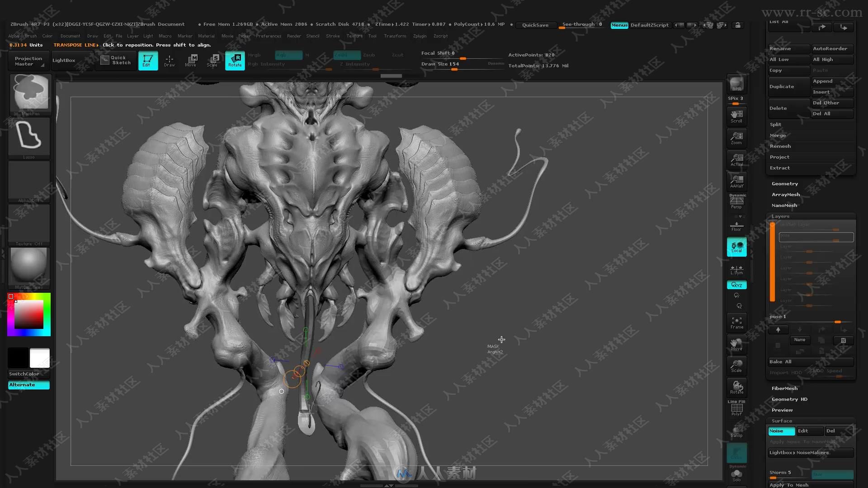The width and height of the screenshot is (868, 488).
Task: Select the Scroll navigation icon
Action: click(736, 116)
